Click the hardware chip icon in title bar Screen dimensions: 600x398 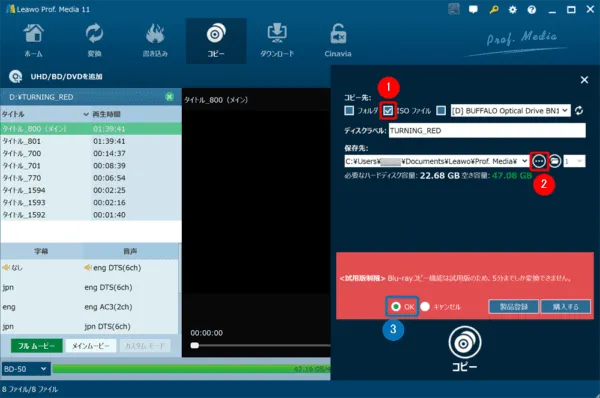tap(454, 10)
